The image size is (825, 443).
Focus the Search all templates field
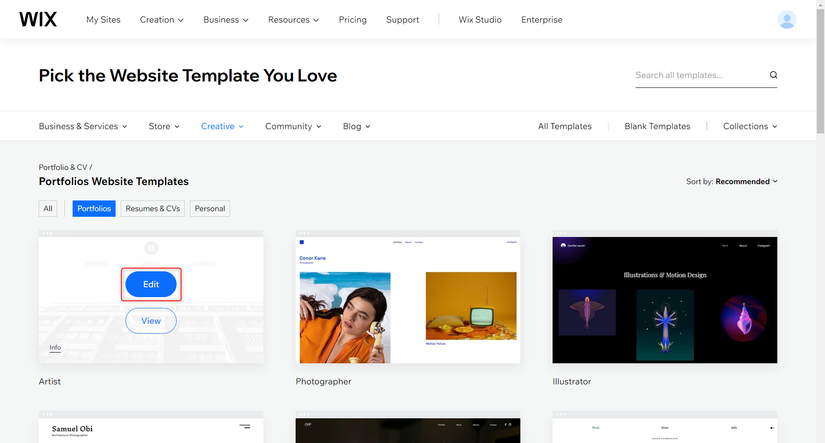click(700, 75)
